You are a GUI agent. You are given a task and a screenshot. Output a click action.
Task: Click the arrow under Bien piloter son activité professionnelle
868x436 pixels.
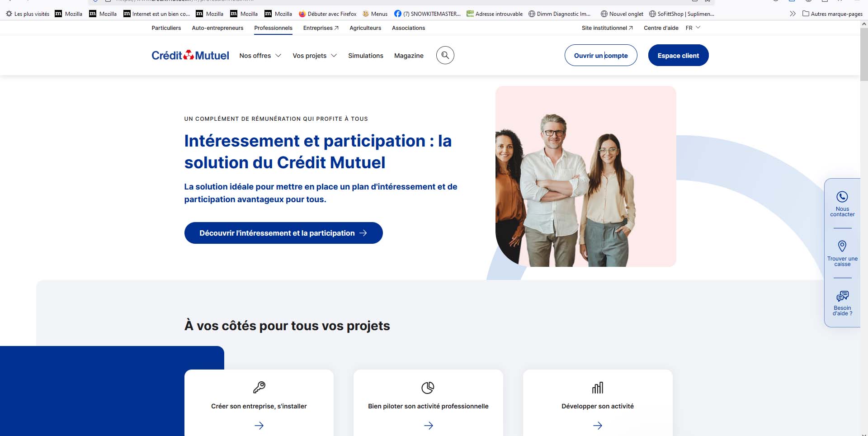click(429, 426)
